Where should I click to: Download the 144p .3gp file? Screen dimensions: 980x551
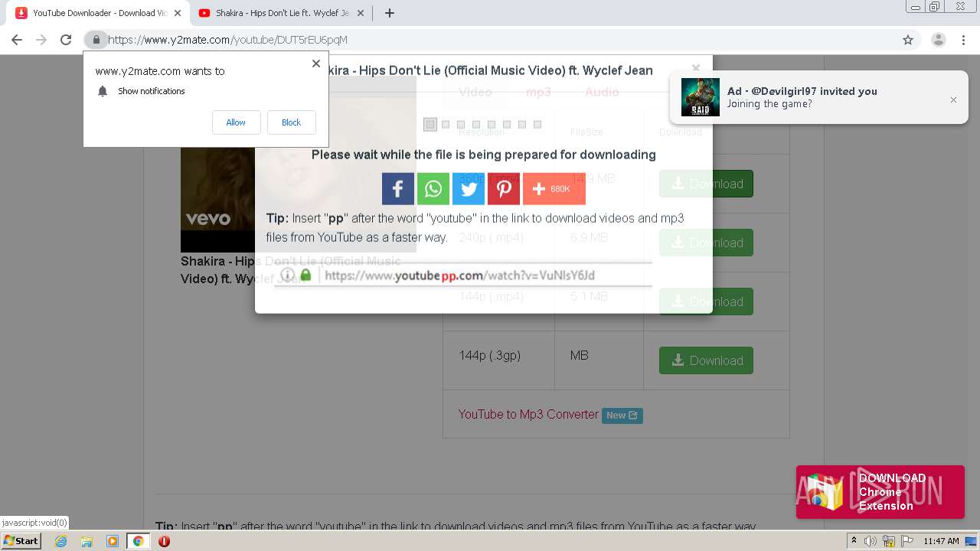[x=706, y=360]
